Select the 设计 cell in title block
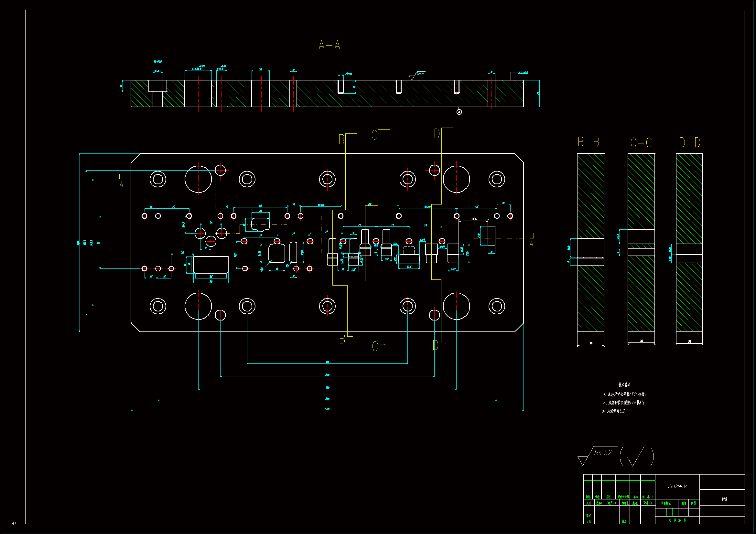Viewport: 756px width, 534px height. point(588,503)
